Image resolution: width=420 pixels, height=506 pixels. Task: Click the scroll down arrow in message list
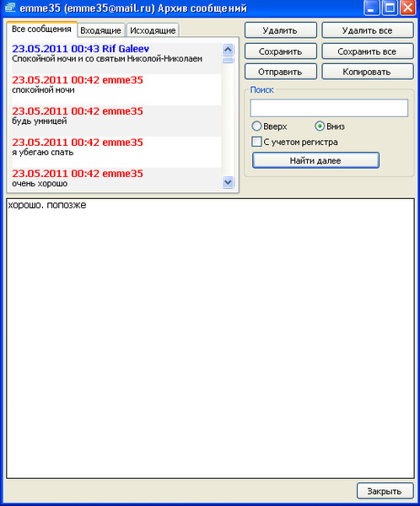[x=229, y=182]
